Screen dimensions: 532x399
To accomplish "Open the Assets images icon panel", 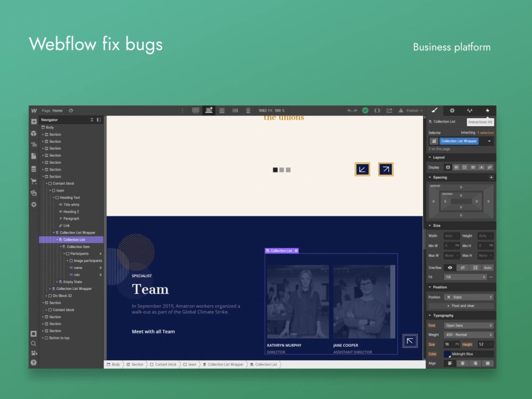I will click(x=34, y=193).
